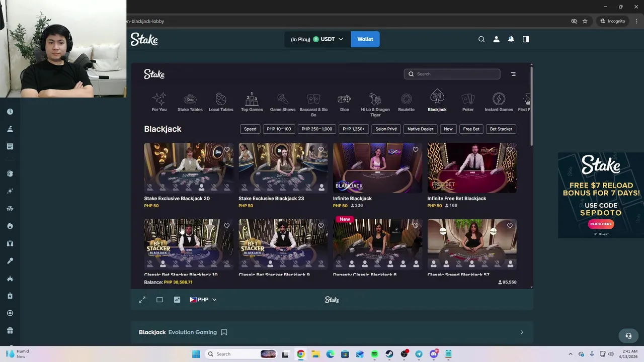Select the Dice category icon
Screen dimensions: 644x362
coord(344,102)
